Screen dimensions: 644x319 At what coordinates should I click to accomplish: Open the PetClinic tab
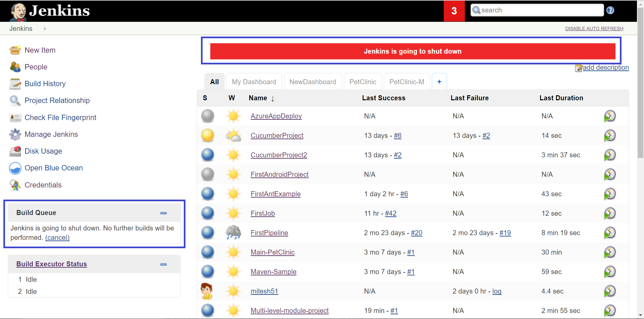[363, 82]
